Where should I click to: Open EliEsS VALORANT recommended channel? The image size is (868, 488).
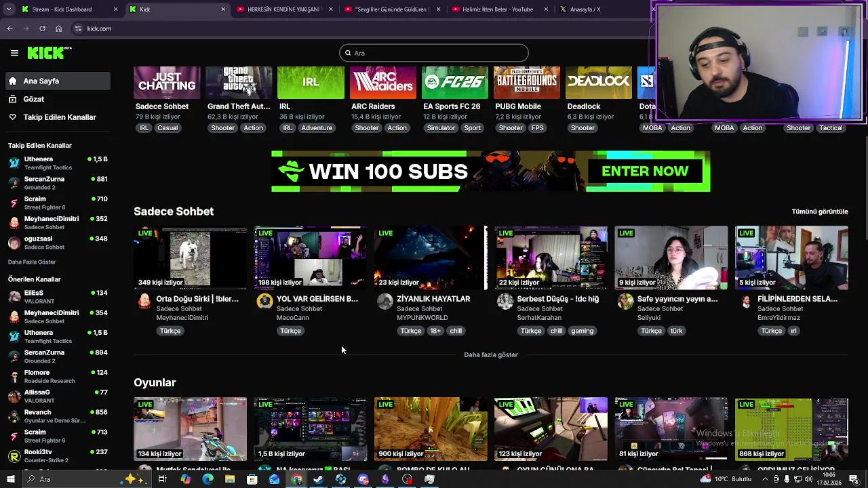point(58,297)
